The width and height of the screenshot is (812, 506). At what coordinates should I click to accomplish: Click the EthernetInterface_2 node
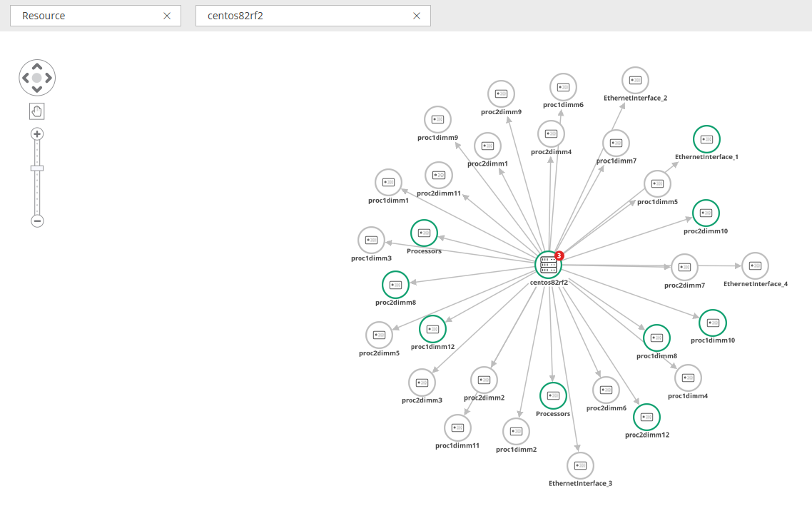pyautogui.click(x=635, y=80)
